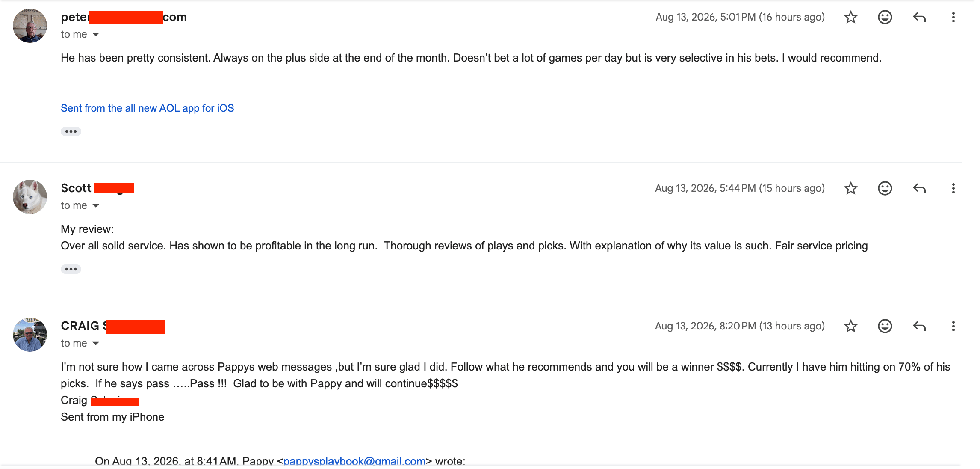980x469 pixels.
Task: Star CRAIG's 8:20 PM email
Action: [850, 326]
